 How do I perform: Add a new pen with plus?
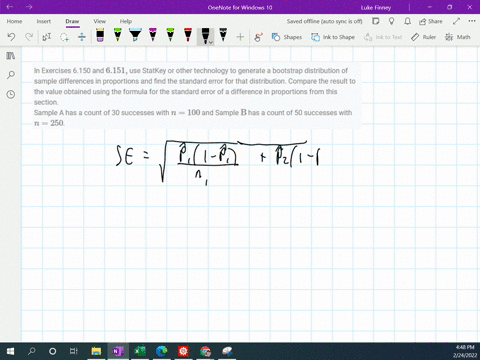(240, 37)
